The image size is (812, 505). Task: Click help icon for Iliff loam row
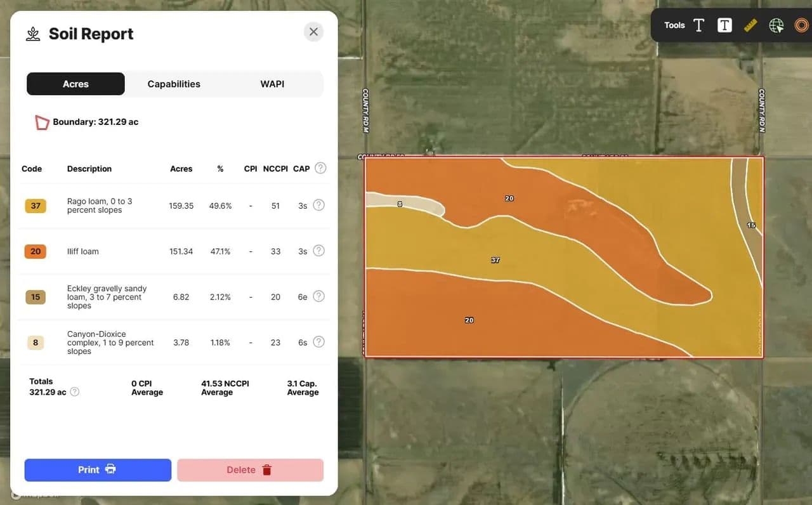319,251
